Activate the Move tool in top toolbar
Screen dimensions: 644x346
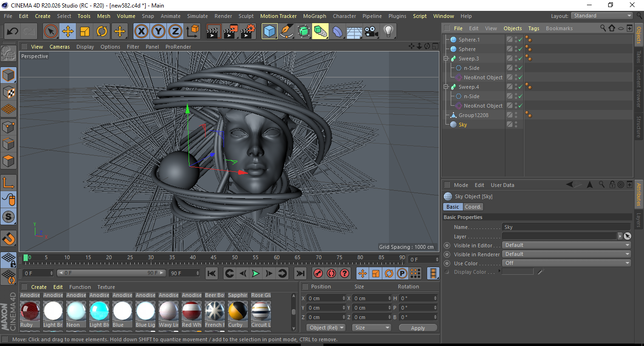coord(68,32)
